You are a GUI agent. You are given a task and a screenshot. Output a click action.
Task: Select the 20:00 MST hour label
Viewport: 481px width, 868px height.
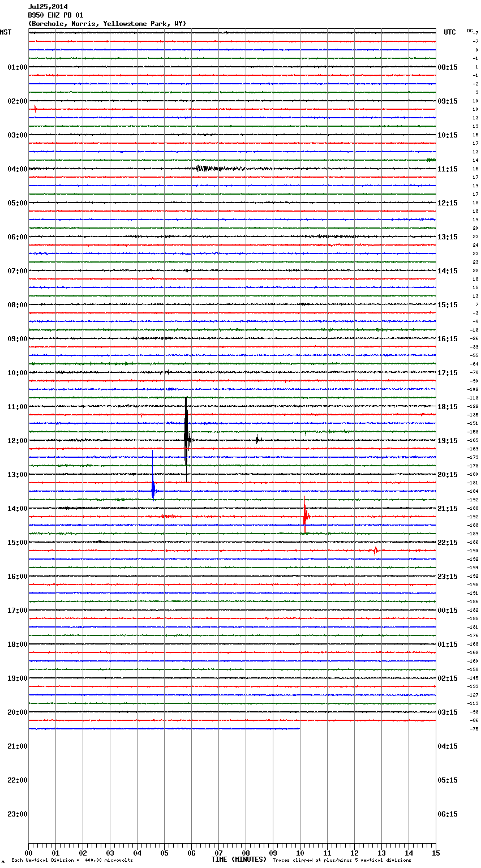tap(18, 712)
